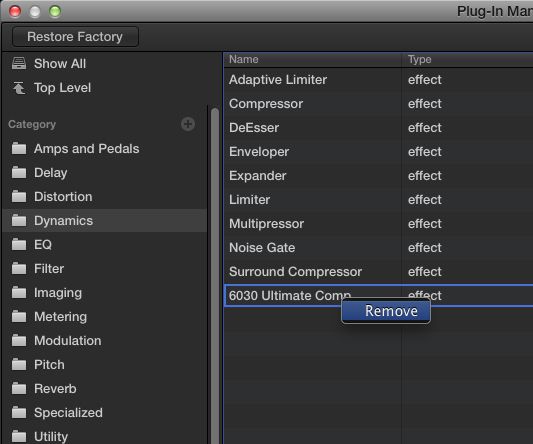Click the Restore Factory button
The width and height of the screenshot is (533, 444).
[x=75, y=36]
